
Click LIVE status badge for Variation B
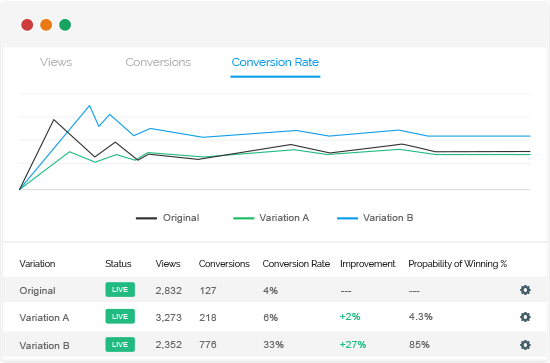[120, 344]
